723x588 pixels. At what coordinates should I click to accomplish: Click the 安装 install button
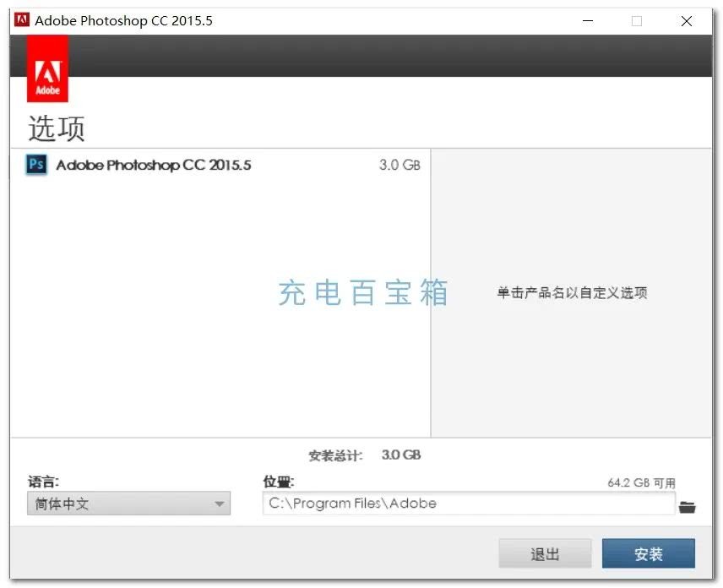coord(649,553)
